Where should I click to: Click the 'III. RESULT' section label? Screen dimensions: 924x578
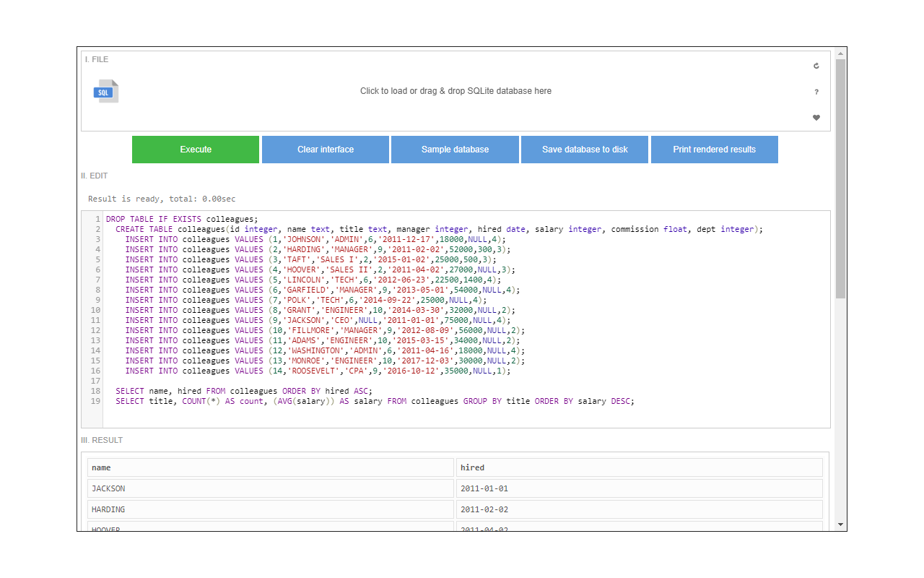point(102,440)
